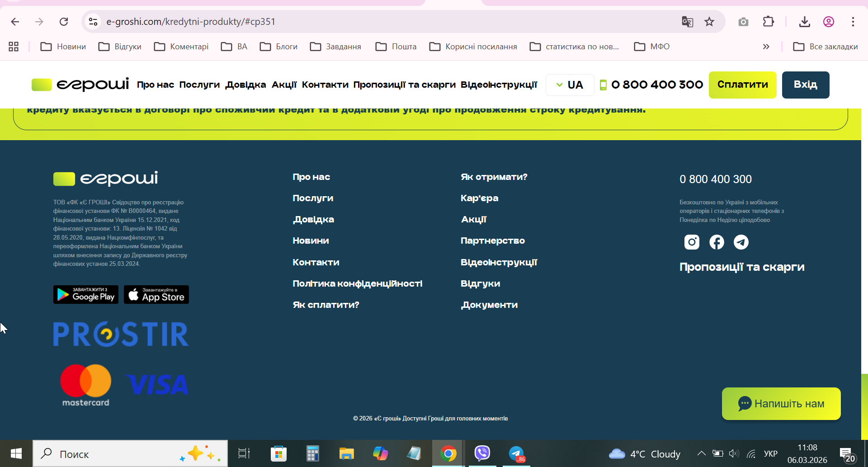
Task: Open Послуги in the top navigation
Action: tap(199, 85)
